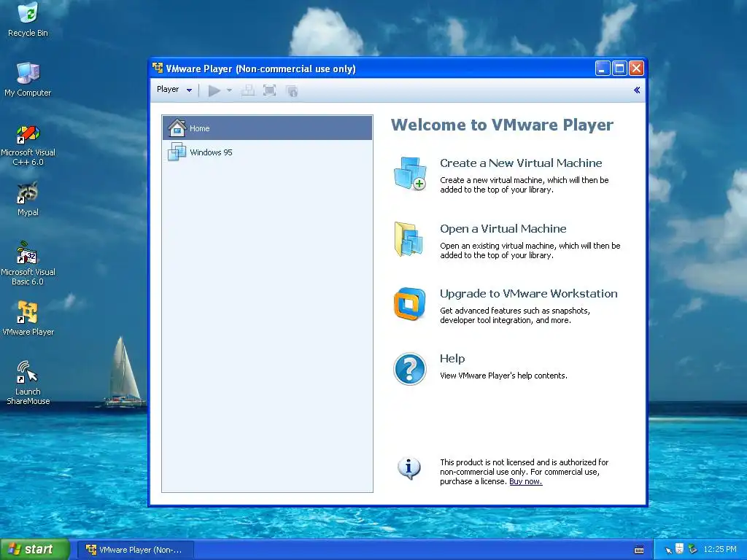Minimize the VMware Player window

coord(603,69)
